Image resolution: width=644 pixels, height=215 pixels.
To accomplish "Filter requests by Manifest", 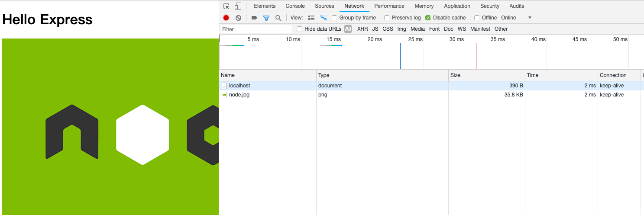I will click(480, 29).
